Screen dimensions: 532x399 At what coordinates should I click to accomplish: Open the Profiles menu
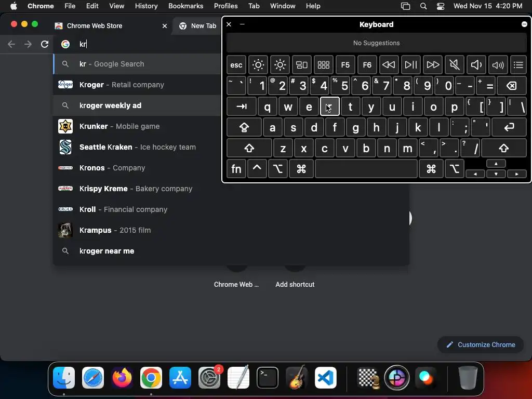point(225,6)
